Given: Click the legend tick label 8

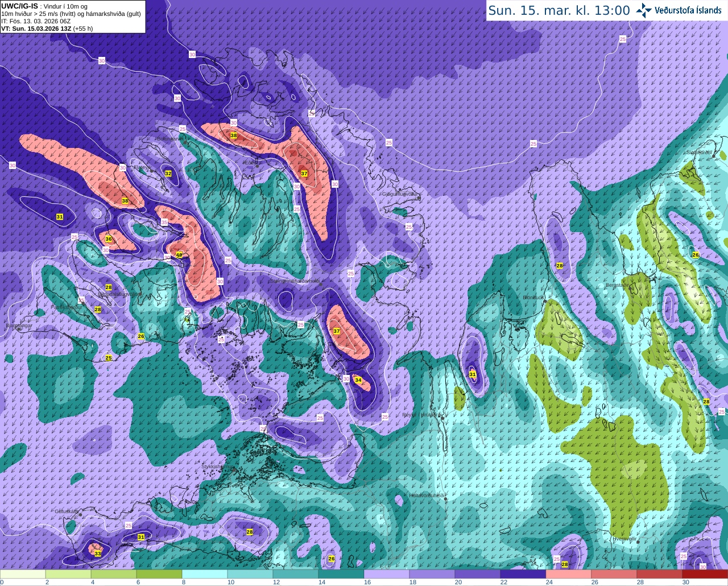Looking at the screenshot, I should (184, 582).
